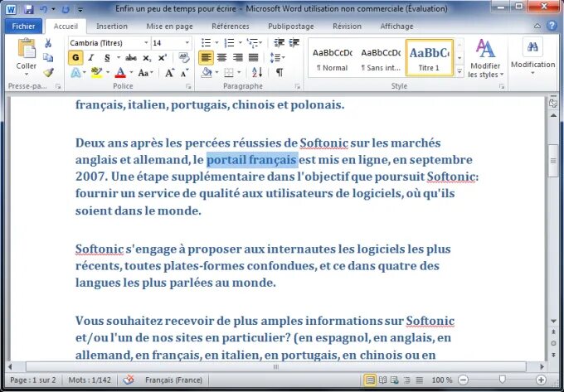Open the line spacing dropdown

(x=277, y=58)
